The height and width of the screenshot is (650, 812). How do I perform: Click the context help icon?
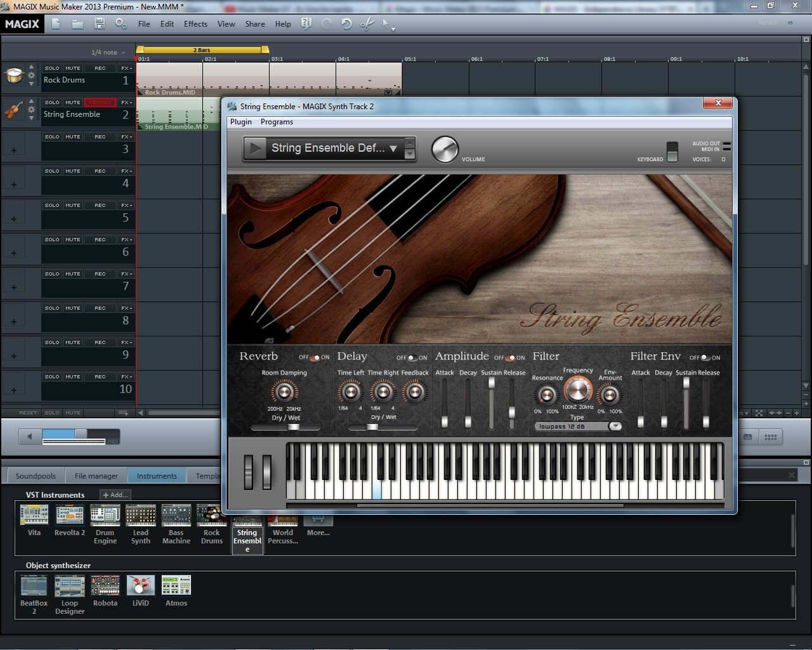306,24
